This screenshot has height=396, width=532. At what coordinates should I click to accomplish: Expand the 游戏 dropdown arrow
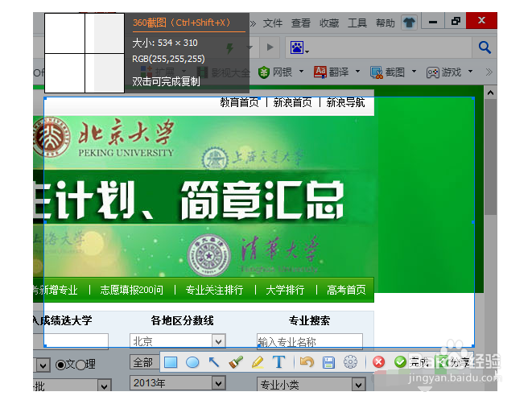click(x=470, y=72)
